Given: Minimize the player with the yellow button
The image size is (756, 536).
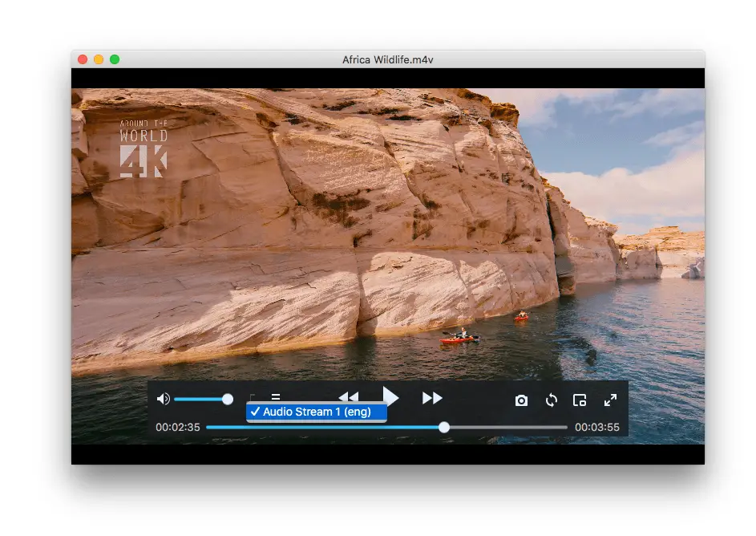Looking at the screenshot, I should 99,59.
